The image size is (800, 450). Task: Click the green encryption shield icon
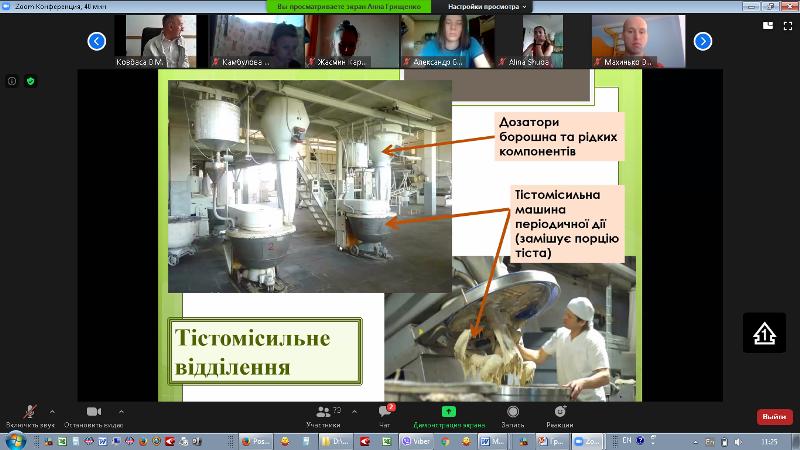pos(30,81)
